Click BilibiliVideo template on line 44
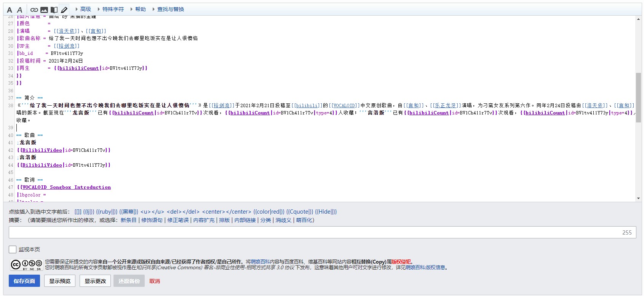The image size is (644, 296). pyautogui.click(x=42, y=165)
